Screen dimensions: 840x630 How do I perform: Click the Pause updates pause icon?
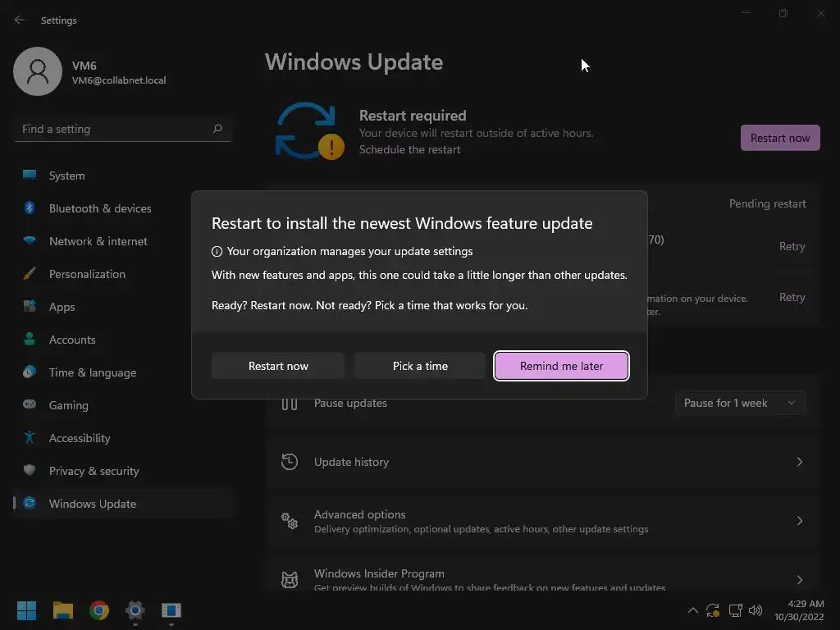click(290, 403)
